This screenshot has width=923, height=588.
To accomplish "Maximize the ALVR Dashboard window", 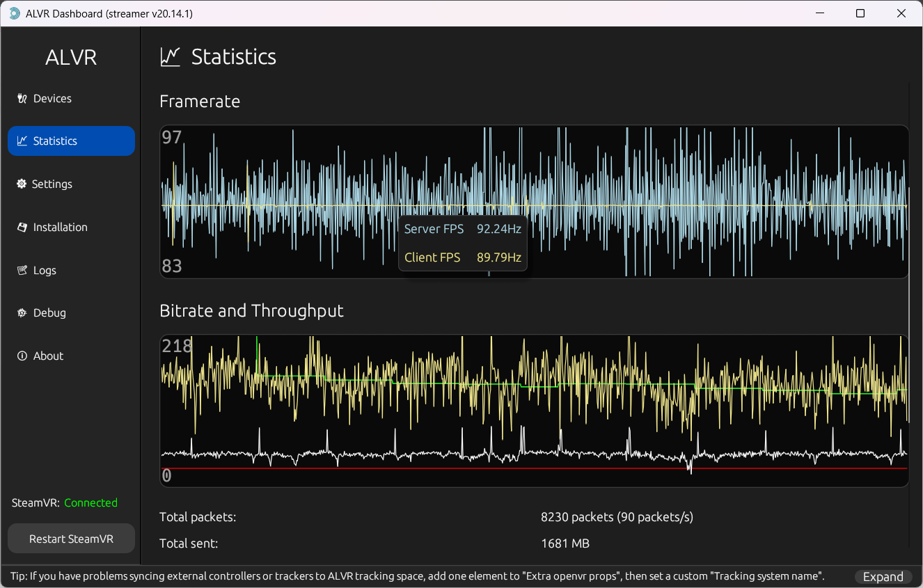I will 860,14.
